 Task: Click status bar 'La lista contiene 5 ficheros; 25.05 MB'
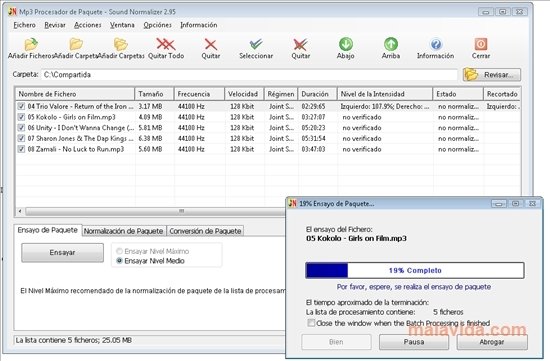pyautogui.click(x=74, y=340)
